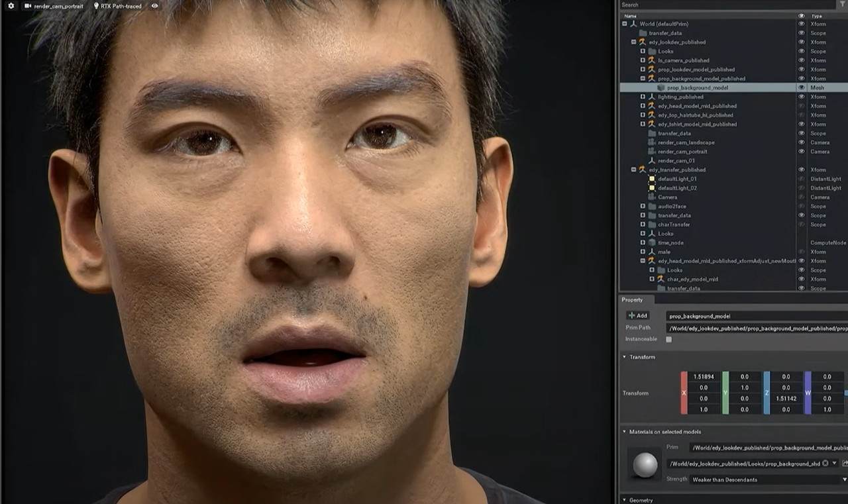The height and width of the screenshot is (504, 848).
Task: Click the stage filter funnel icon
Action: pos(842,5)
